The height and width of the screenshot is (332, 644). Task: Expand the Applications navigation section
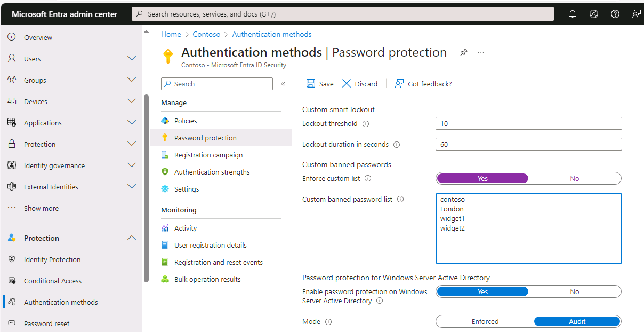click(x=132, y=122)
